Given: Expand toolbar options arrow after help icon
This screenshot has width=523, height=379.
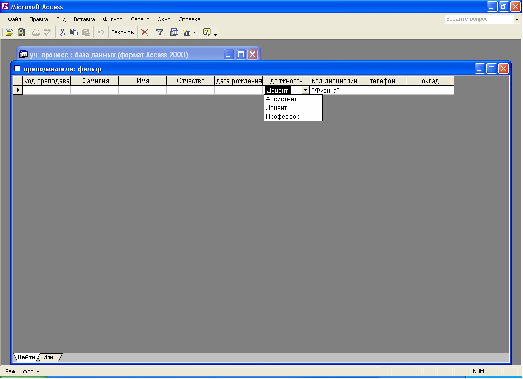Looking at the screenshot, I should tap(215, 34).
